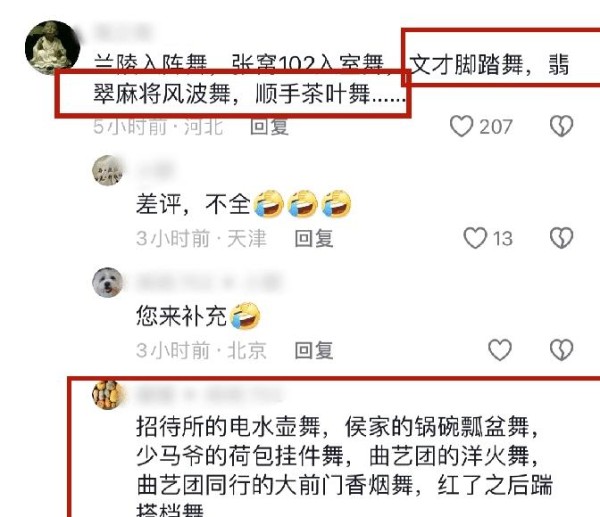Like the comment with 207 likes

coord(461,126)
